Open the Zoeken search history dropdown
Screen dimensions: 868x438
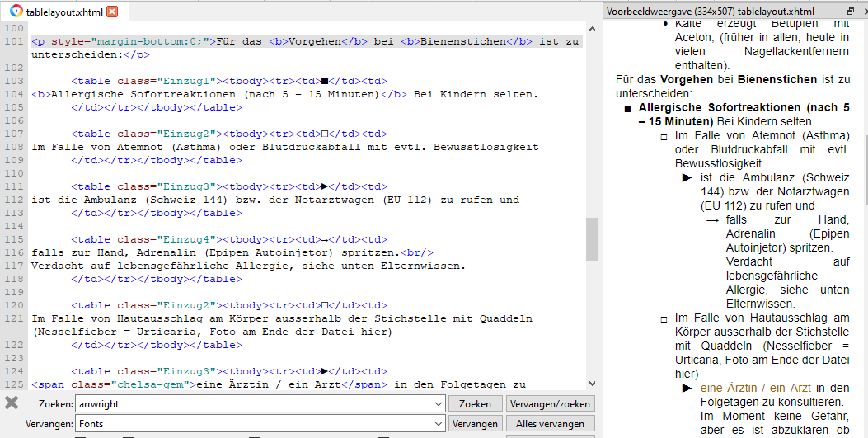(x=439, y=404)
